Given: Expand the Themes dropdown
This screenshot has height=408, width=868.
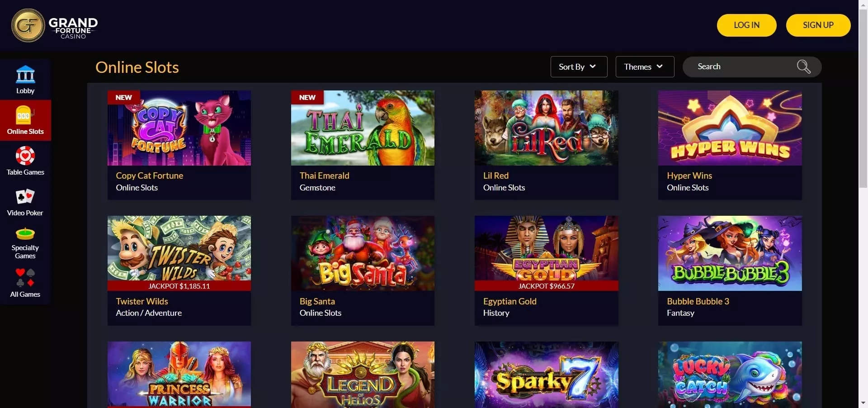Looking at the screenshot, I should [x=645, y=67].
